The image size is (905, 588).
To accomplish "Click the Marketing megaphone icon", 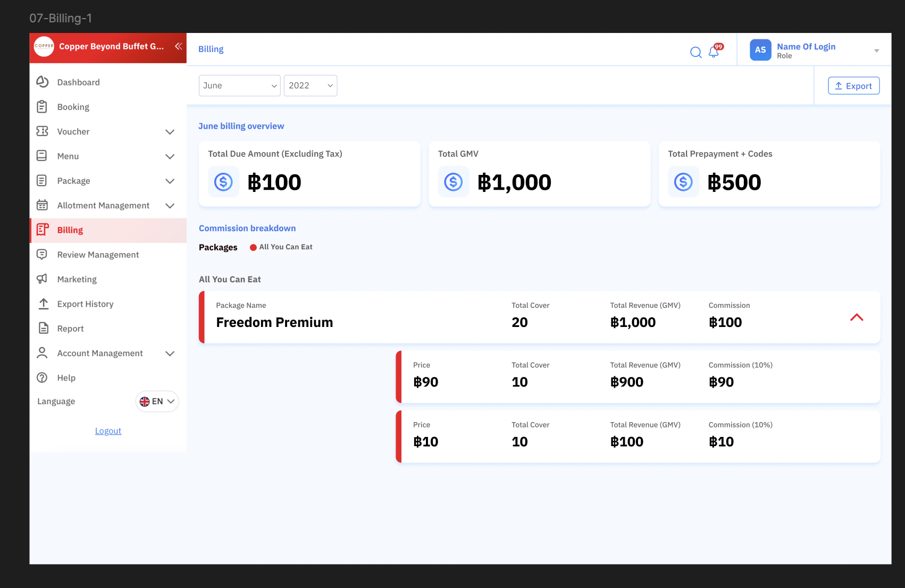I will point(42,279).
